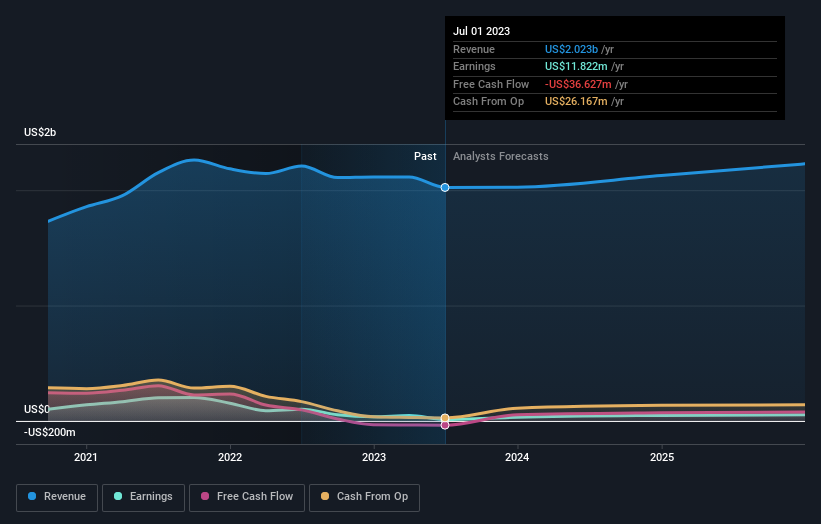Toggle the Revenue legend button
The width and height of the screenshot is (821, 524).
57,497
